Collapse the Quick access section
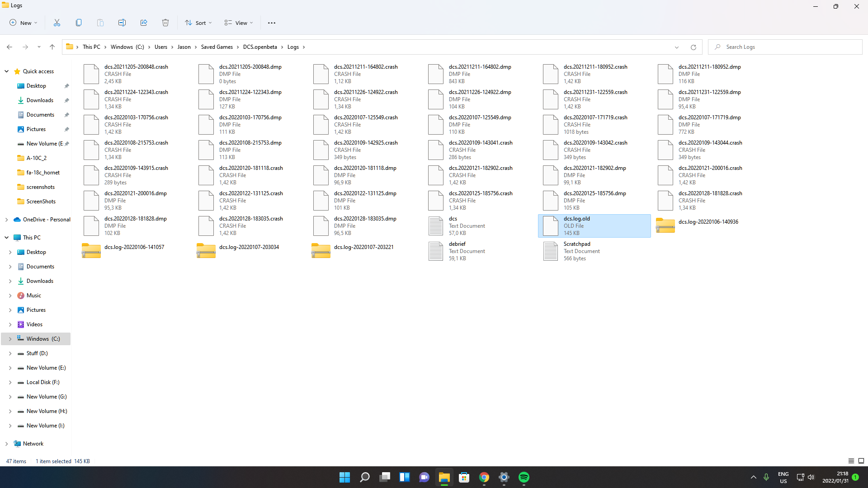868x488 pixels. tap(6, 71)
